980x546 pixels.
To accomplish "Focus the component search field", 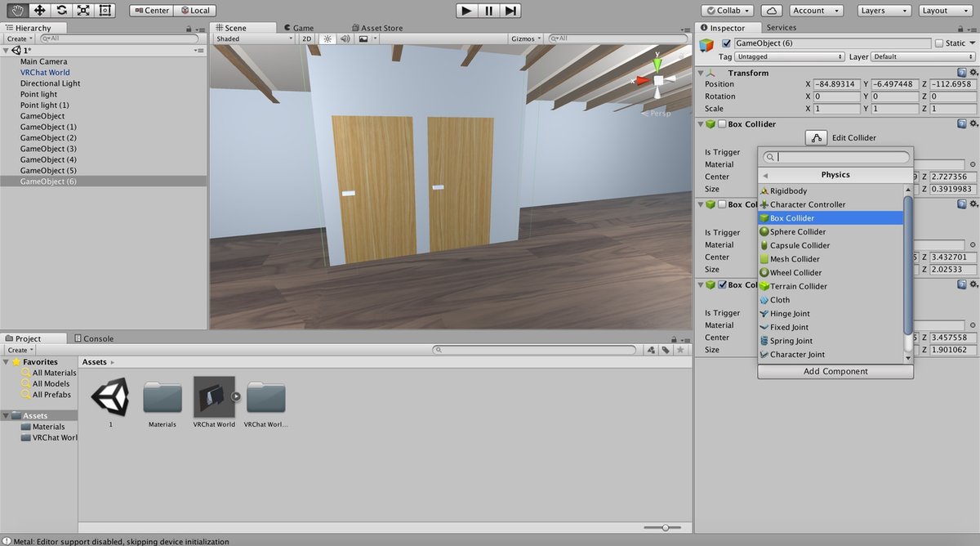I will coord(835,157).
